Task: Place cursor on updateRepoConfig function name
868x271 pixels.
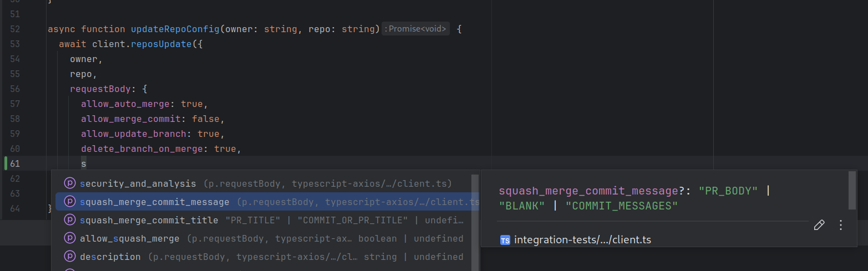Action: point(175,29)
